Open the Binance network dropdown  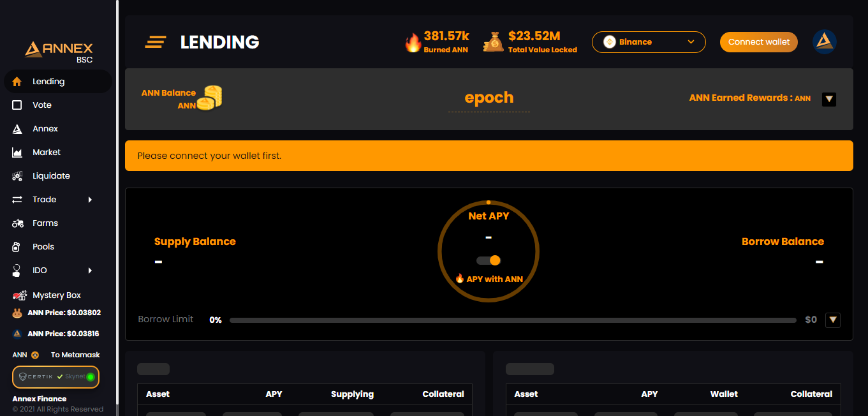pos(648,42)
